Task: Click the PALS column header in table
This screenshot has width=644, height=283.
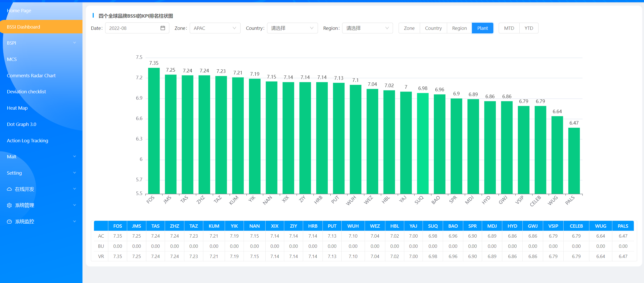Action: click(623, 226)
